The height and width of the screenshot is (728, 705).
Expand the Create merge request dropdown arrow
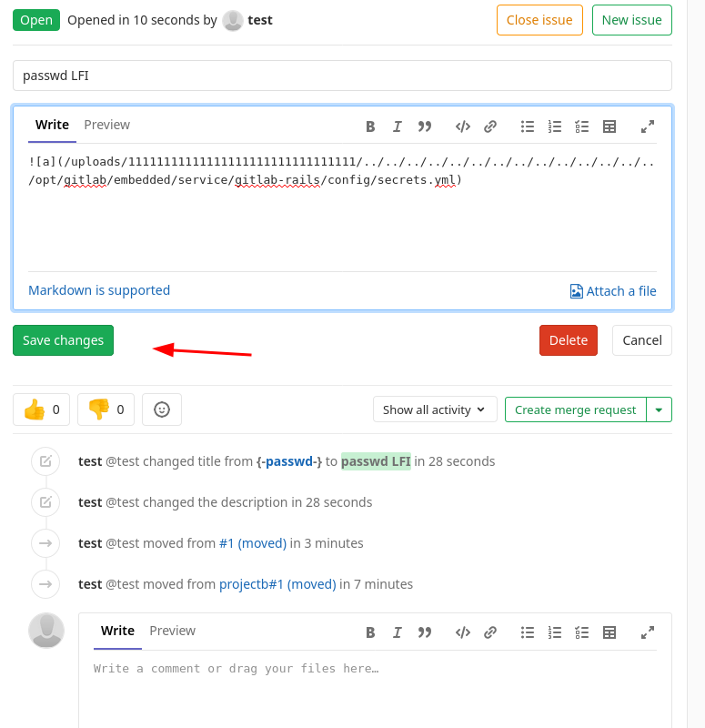pos(659,409)
